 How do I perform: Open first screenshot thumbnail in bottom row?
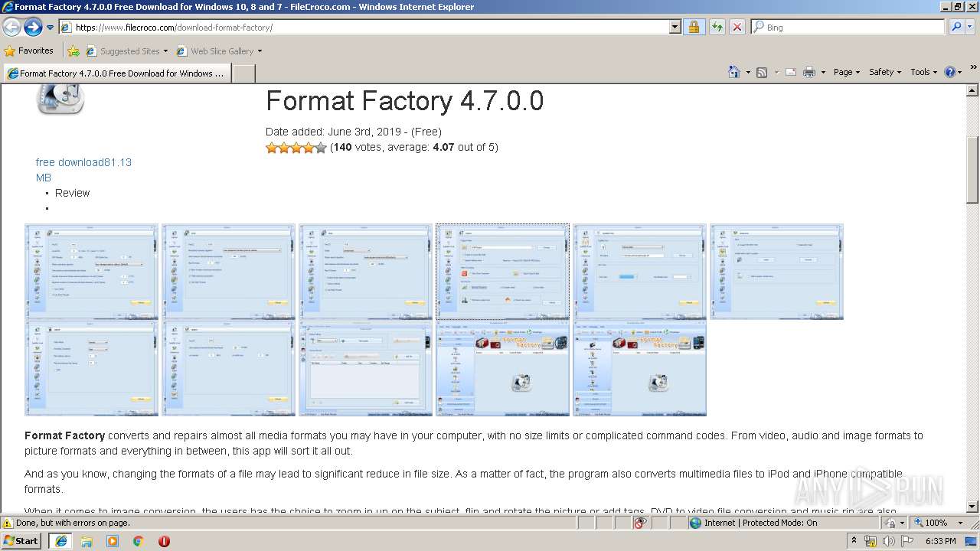click(91, 368)
